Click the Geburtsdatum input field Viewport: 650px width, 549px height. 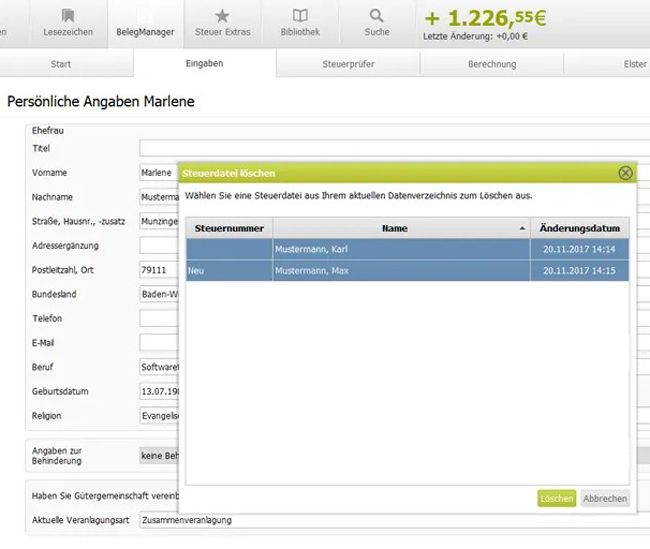[159, 391]
